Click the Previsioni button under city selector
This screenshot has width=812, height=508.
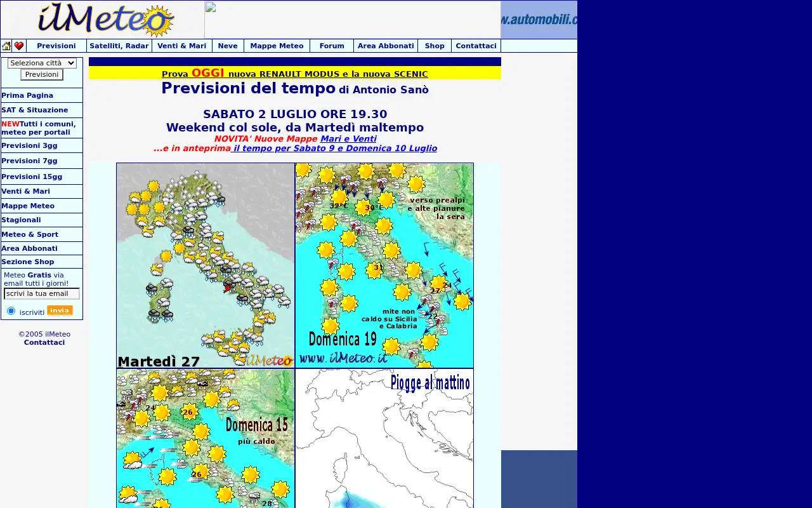(x=42, y=75)
